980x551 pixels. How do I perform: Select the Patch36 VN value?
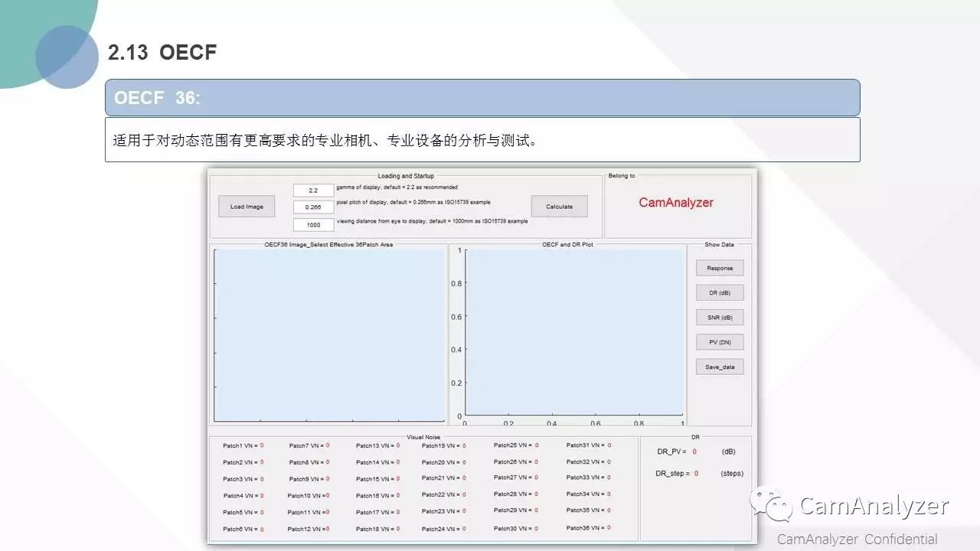coord(609,527)
